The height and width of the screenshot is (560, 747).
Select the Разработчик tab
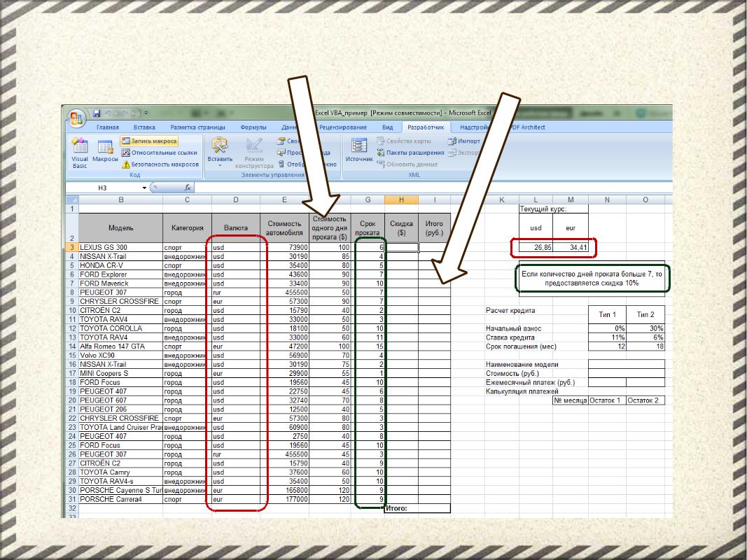coord(426,127)
